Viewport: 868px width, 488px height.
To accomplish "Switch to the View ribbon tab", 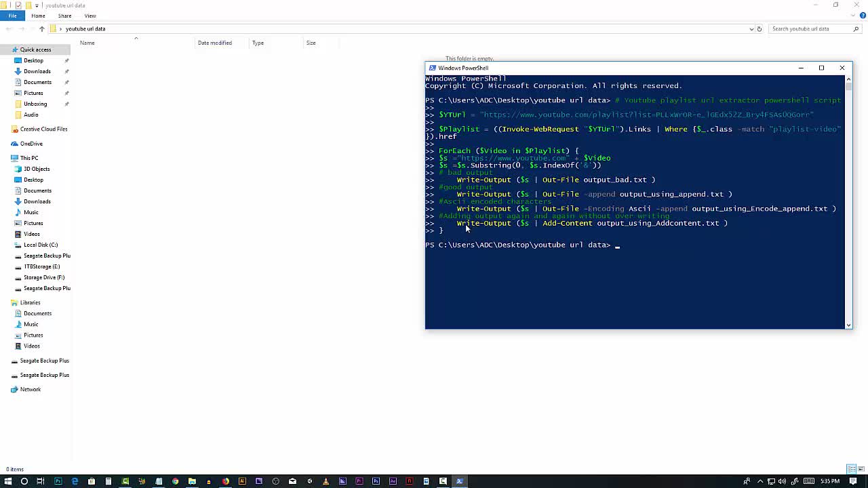I will tap(90, 16).
